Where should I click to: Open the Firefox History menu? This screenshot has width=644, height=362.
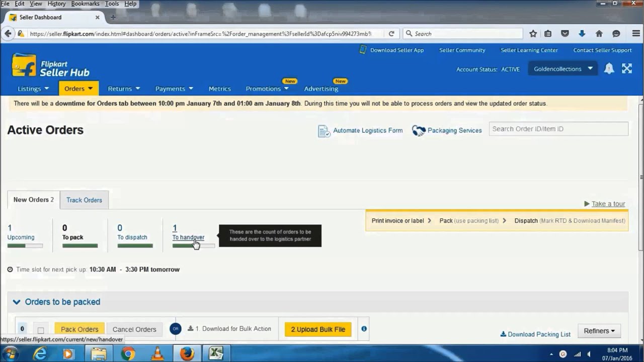click(56, 4)
